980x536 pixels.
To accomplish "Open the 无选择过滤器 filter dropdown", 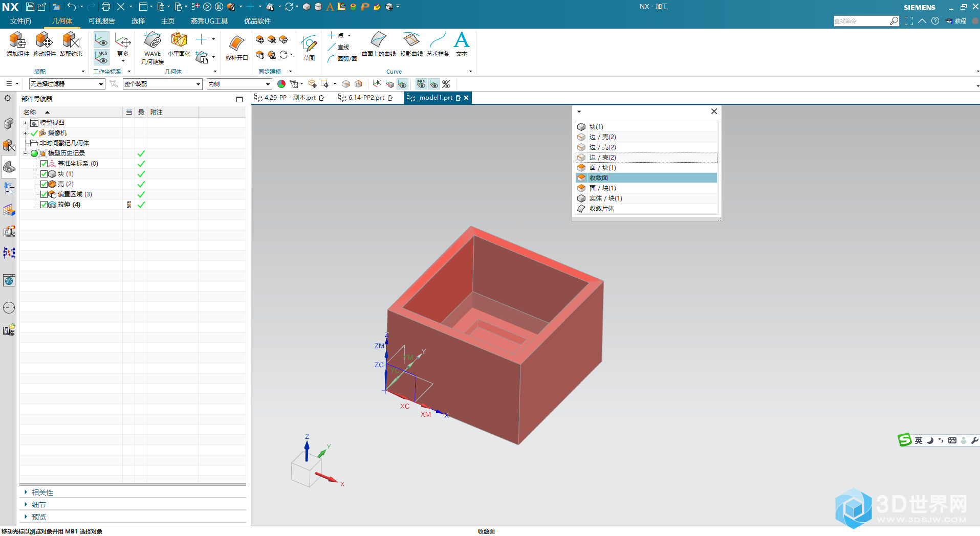I will (x=67, y=84).
